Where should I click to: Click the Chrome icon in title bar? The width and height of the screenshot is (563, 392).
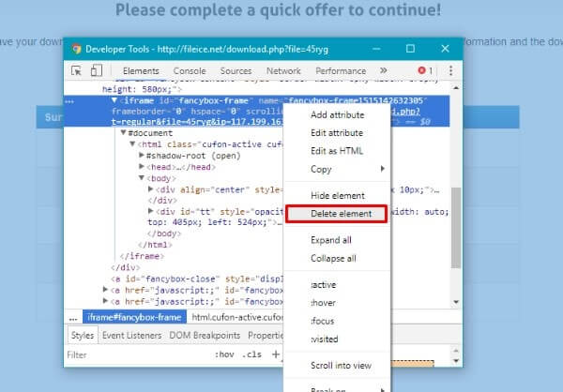tap(76, 49)
